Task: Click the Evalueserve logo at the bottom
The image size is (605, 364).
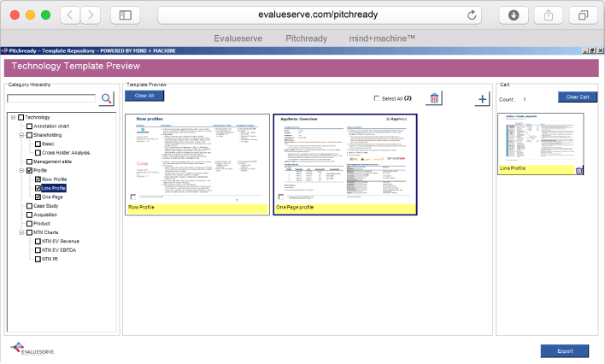Action: tap(32, 349)
